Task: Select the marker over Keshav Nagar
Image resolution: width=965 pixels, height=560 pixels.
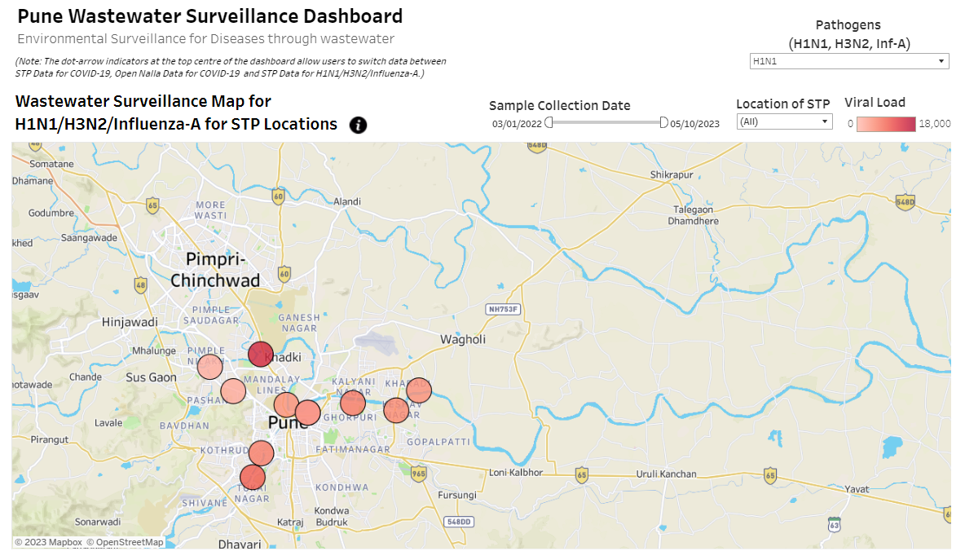Action: (x=396, y=409)
